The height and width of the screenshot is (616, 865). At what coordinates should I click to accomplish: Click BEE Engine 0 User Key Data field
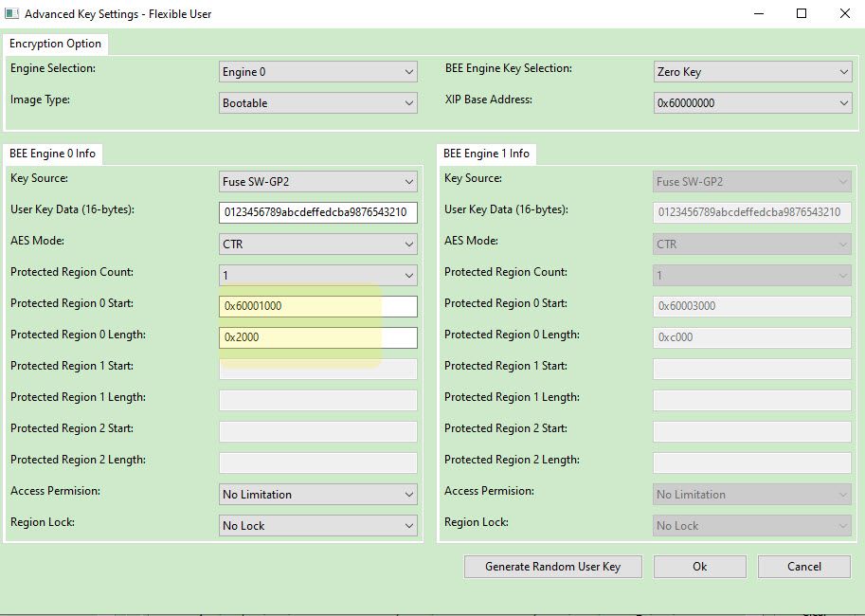tap(317, 212)
